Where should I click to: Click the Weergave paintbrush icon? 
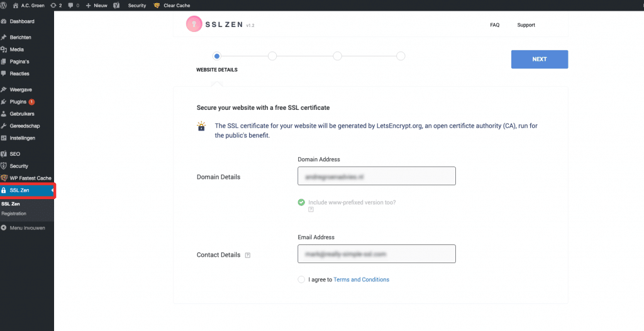pos(4,89)
